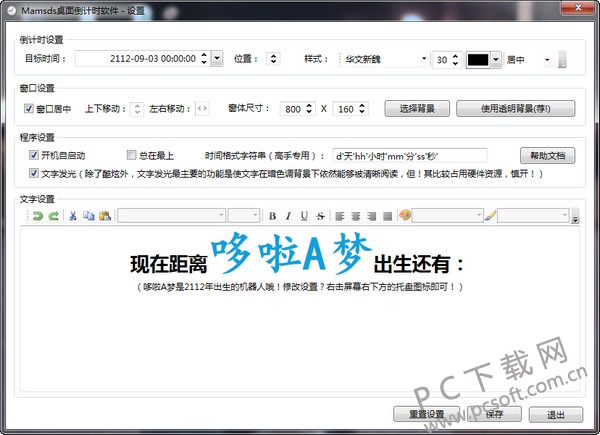Align text left in editor toolbar
Screen dimensions: 600x435
coord(339,217)
